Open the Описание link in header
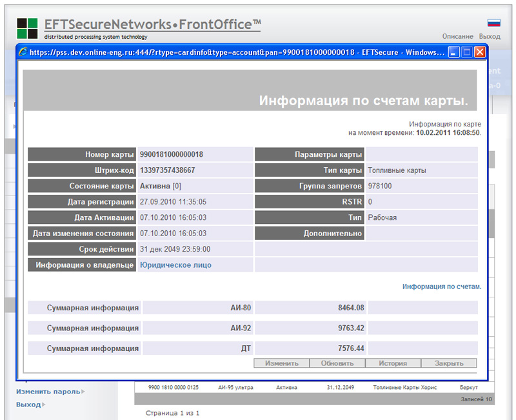This screenshot has height=420, width=516. click(457, 36)
